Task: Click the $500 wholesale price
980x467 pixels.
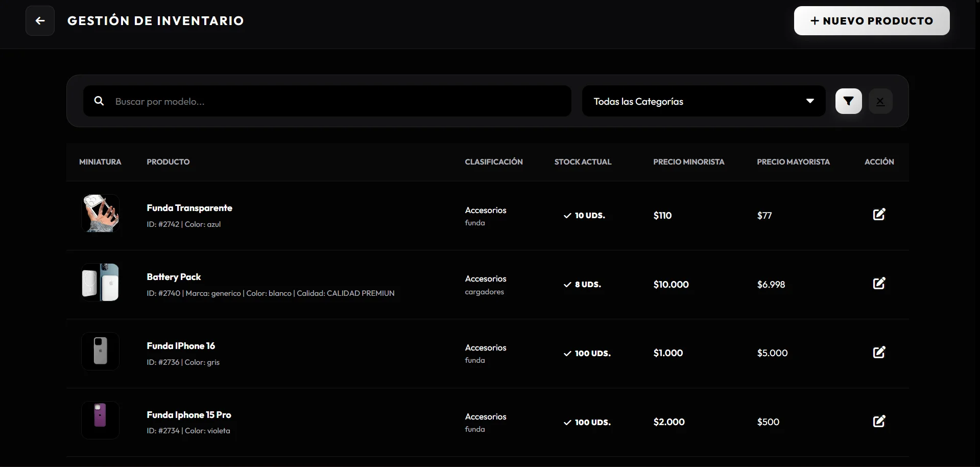Action: tap(768, 422)
